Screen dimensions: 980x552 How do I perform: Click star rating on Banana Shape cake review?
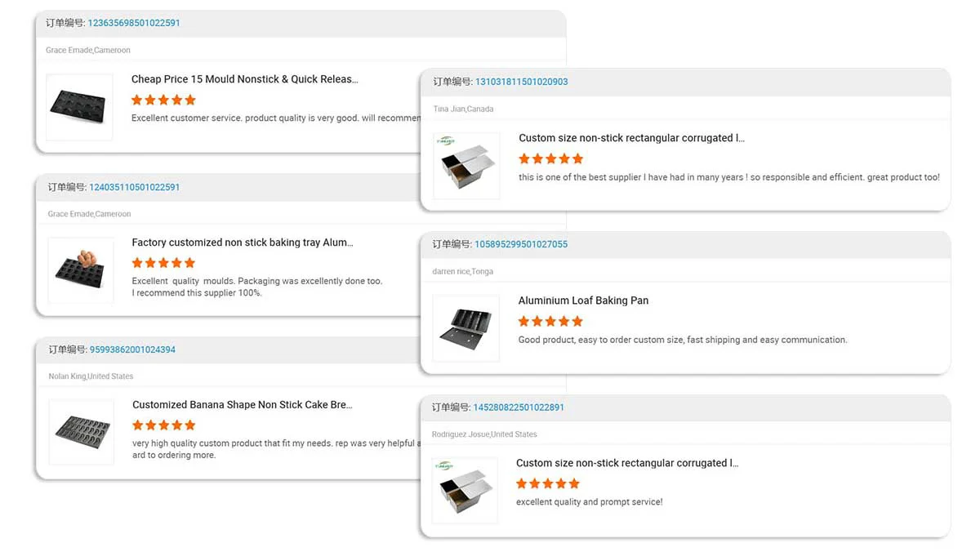pos(164,425)
